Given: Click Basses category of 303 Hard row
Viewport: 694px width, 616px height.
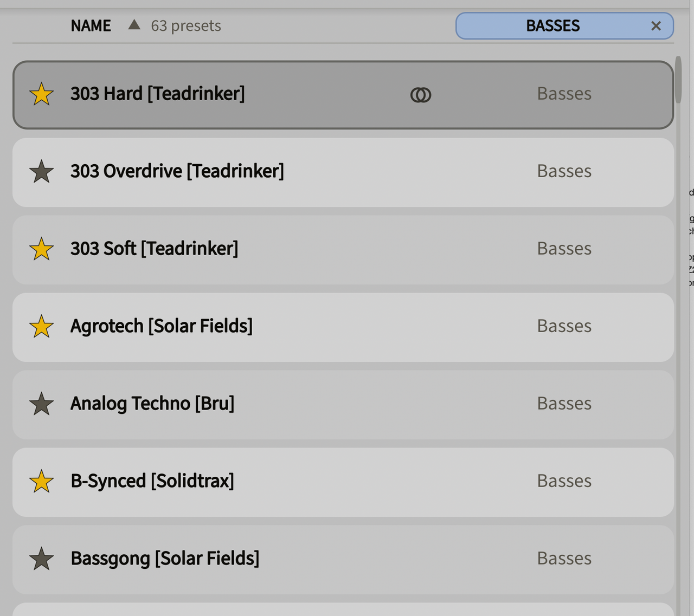Looking at the screenshot, I should [564, 94].
